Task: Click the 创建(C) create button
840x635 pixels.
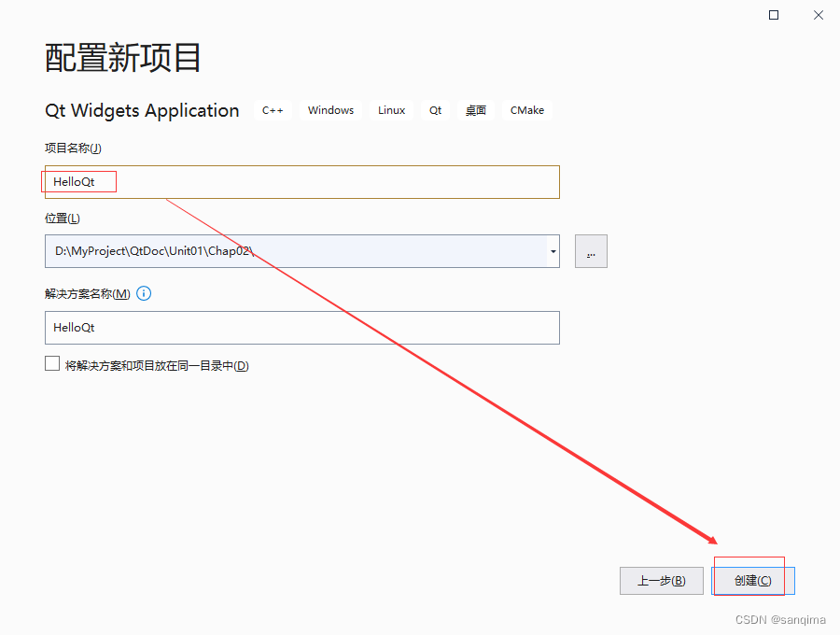Action: coord(752,581)
